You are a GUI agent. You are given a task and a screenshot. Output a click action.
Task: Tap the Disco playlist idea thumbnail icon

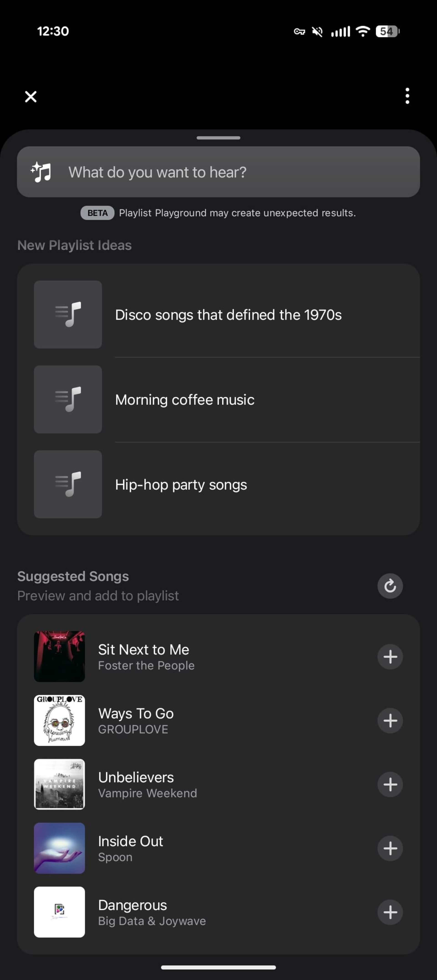(x=68, y=315)
